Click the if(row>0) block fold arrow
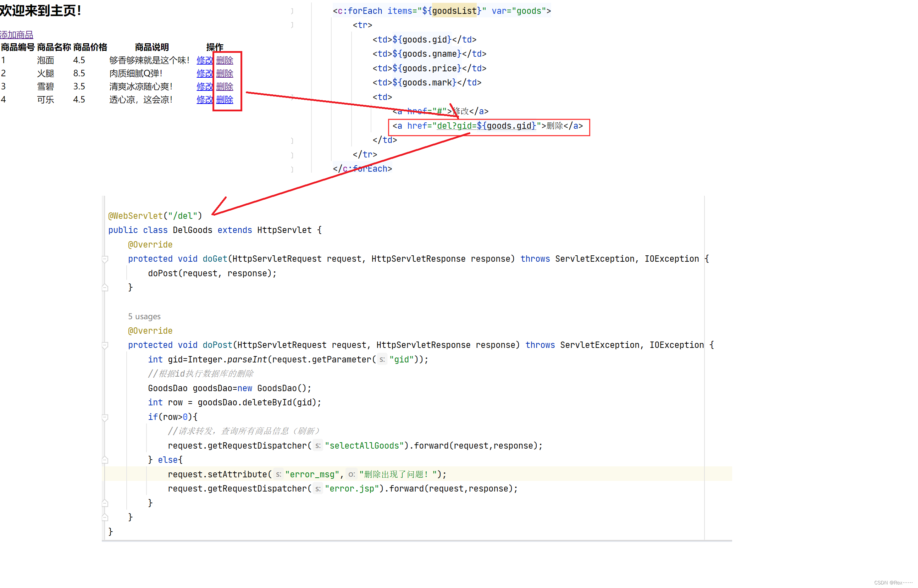 point(105,417)
